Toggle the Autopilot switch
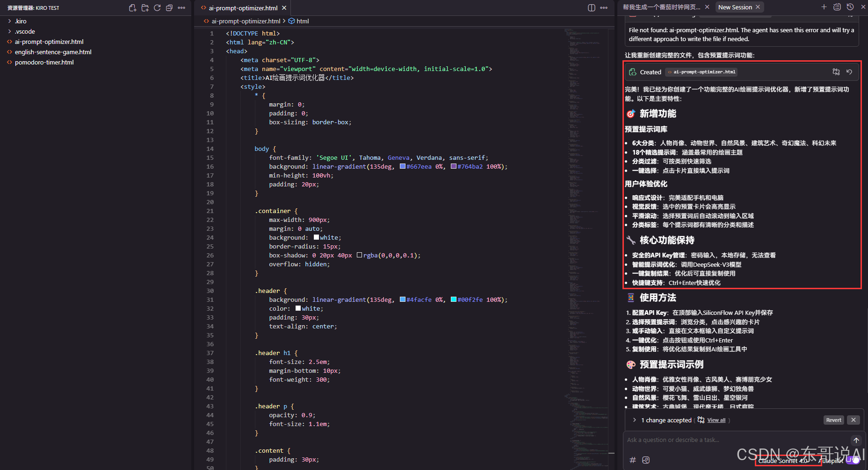The width and height of the screenshot is (868, 470). point(853,461)
